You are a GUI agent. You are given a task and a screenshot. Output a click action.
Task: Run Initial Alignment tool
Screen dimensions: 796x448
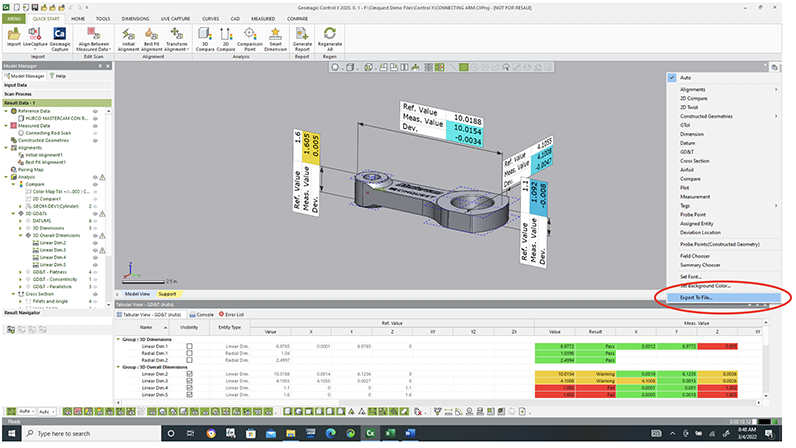coord(128,39)
